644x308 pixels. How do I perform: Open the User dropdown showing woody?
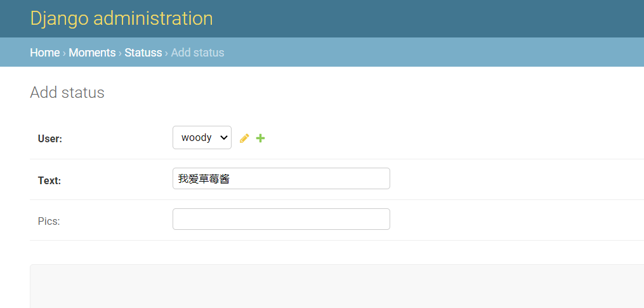click(x=202, y=137)
